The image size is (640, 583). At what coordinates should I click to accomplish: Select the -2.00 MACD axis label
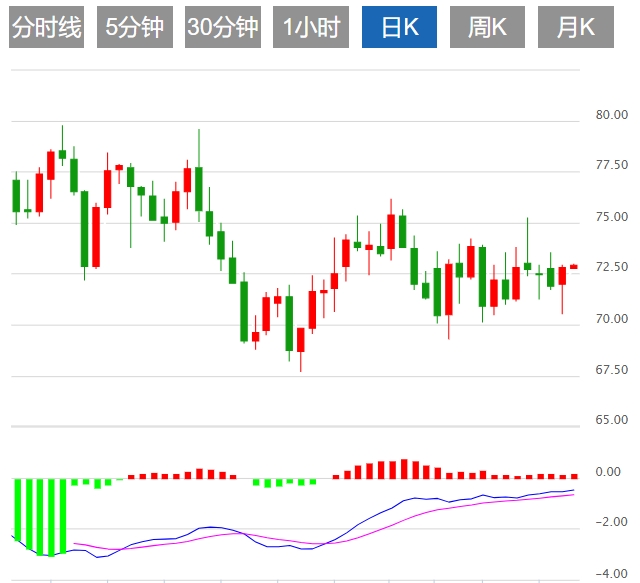(x=610, y=522)
